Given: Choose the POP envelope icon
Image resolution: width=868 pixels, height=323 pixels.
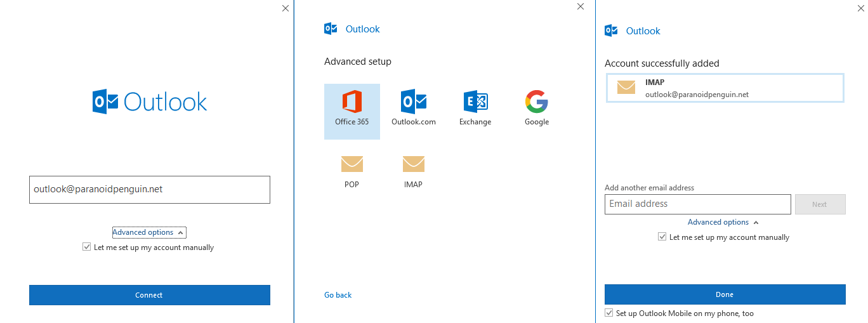Looking at the screenshot, I should tap(352, 164).
